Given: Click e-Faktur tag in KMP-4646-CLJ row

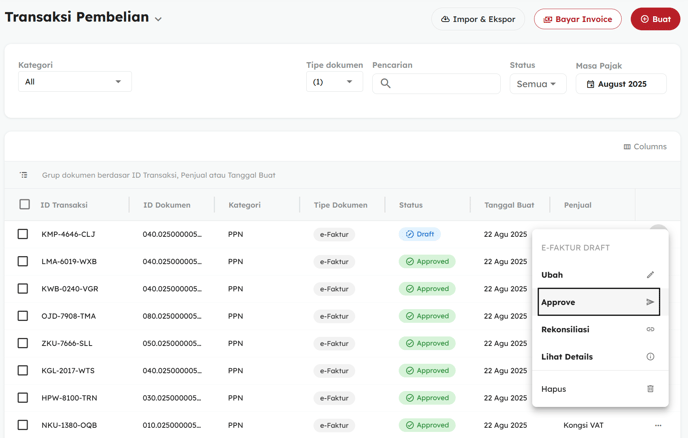Looking at the screenshot, I should point(334,234).
